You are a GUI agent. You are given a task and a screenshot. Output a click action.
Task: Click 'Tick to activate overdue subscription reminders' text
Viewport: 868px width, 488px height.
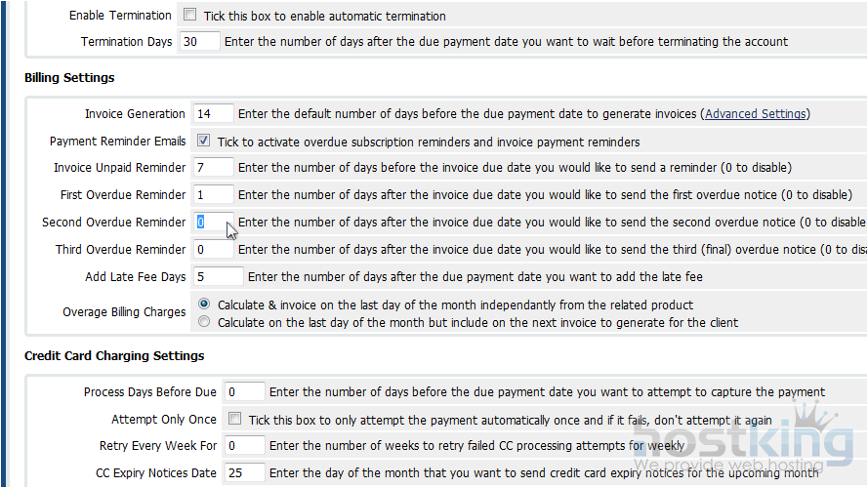tap(429, 142)
